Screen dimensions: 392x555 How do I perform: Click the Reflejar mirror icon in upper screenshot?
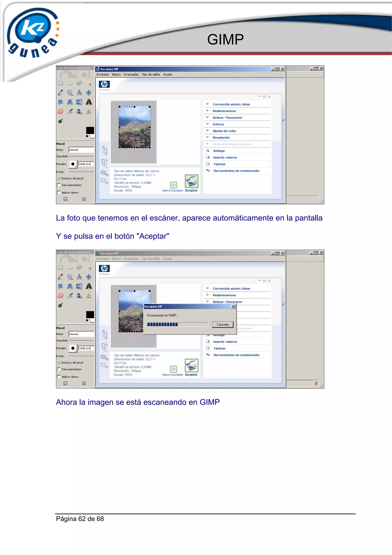coord(208,151)
